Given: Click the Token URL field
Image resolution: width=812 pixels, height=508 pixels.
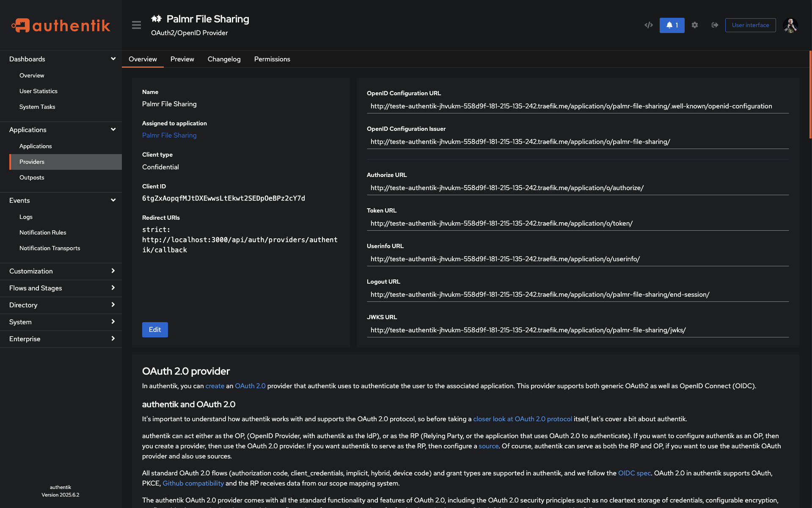Looking at the screenshot, I should click(578, 224).
